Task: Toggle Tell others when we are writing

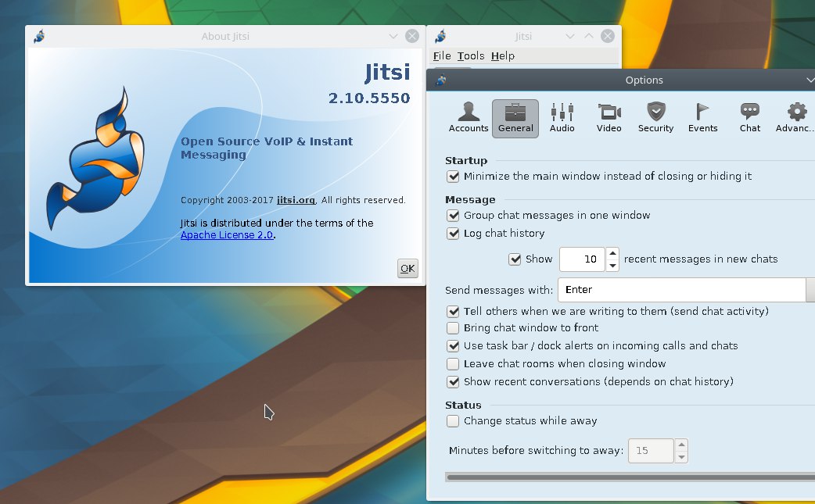Action: pos(453,312)
